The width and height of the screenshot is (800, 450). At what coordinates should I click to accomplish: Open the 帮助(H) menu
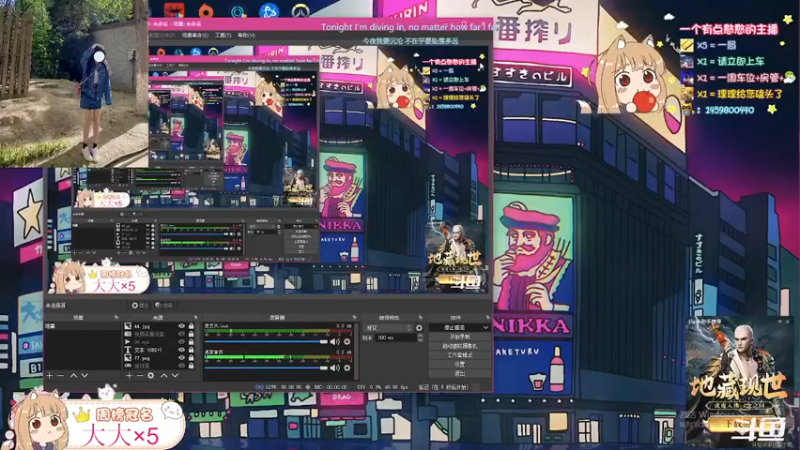click(x=246, y=35)
